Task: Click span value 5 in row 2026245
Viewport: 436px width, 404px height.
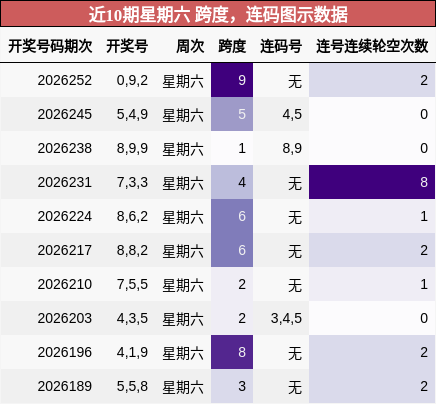Action: coord(232,114)
